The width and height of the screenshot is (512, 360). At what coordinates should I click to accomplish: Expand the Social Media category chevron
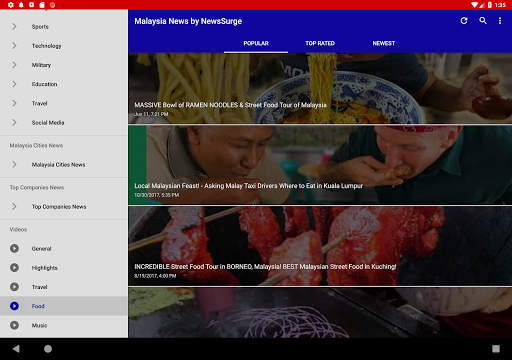(14, 122)
